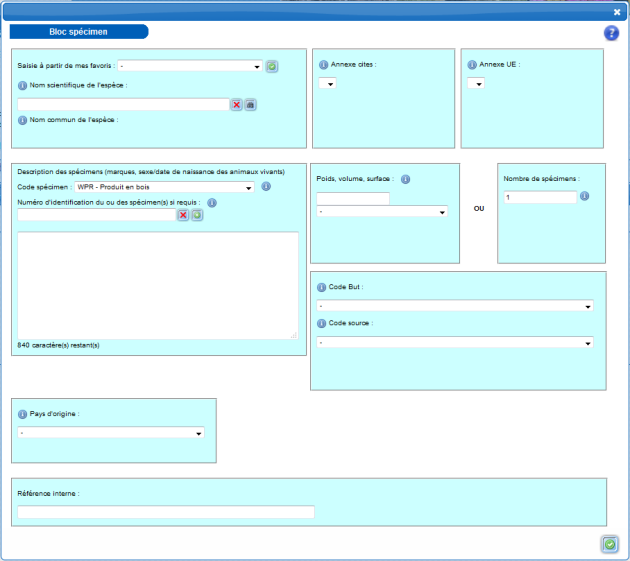The height and width of the screenshot is (561, 630).
Task: Click the Nombre de spécimens input field
Action: coord(540,197)
